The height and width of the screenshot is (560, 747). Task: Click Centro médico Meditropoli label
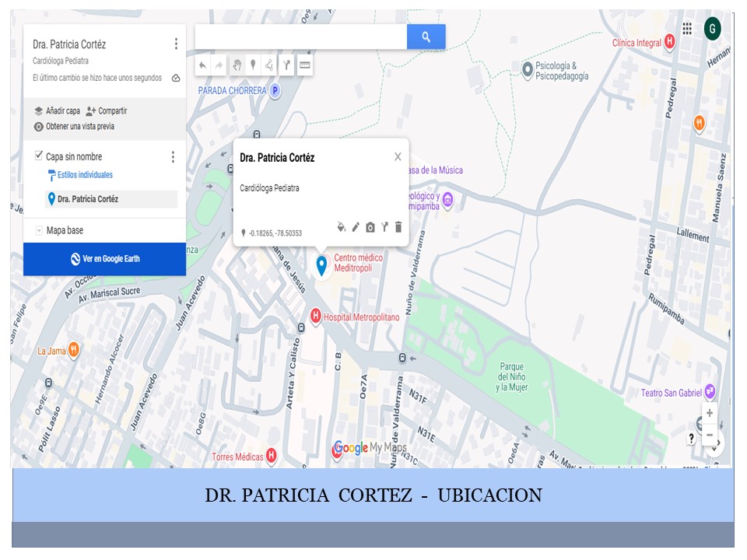pos(358,263)
